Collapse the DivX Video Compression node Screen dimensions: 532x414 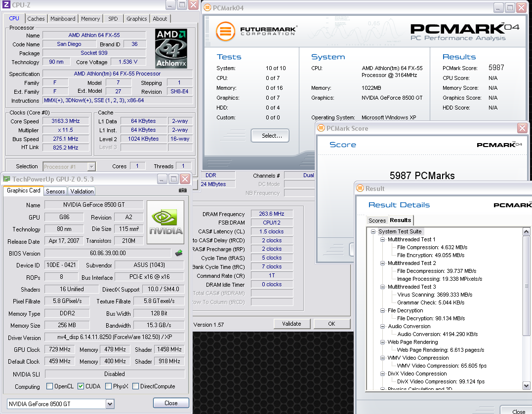(383, 374)
